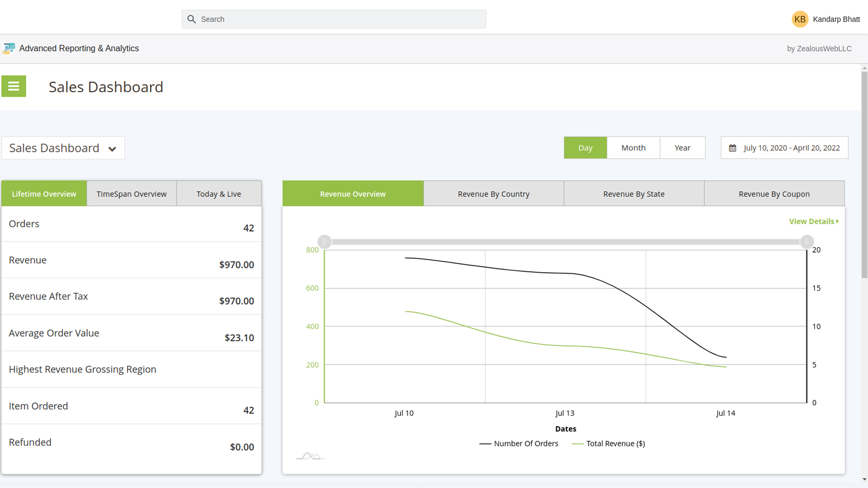The height and width of the screenshot is (488, 868).
Task: Open the Kandarp Bhatt account menu
Action: pos(836,19)
